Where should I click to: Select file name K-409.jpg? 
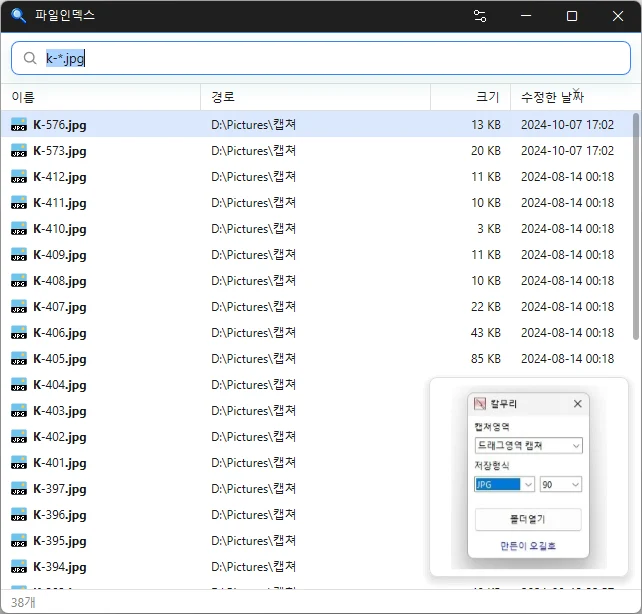click(x=60, y=255)
